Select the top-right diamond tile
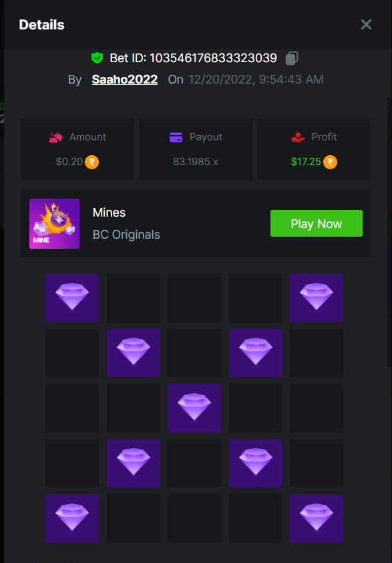Image resolution: width=392 pixels, height=563 pixels. click(317, 298)
